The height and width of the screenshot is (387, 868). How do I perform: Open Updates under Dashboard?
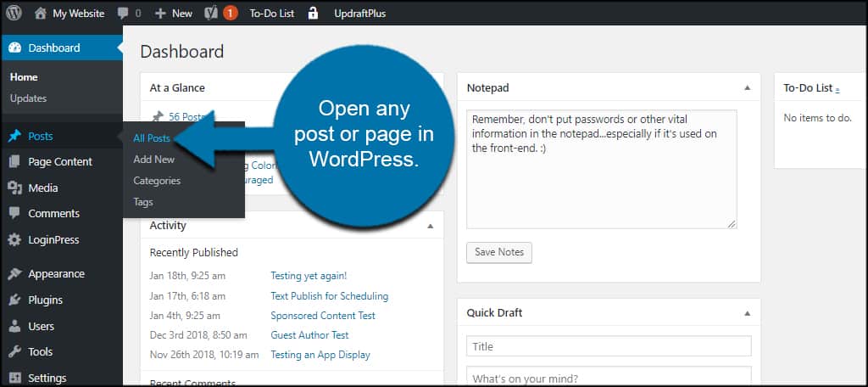[x=28, y=98]
